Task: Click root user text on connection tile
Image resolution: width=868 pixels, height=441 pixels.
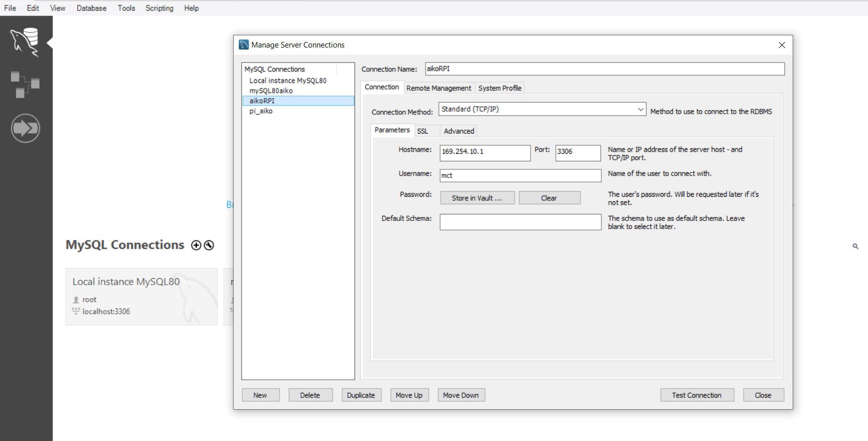Action: click(x=90, y=300)
